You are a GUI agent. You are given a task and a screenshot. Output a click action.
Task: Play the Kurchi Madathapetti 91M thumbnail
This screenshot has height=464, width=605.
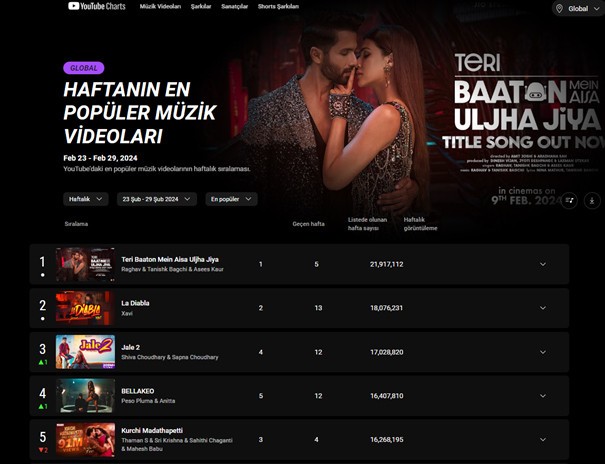(85, 440)
